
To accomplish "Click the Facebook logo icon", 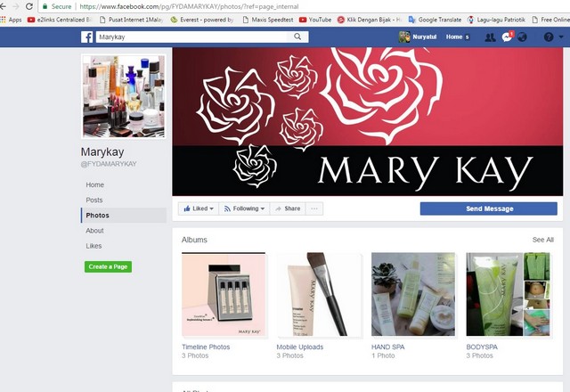I will point(87,37).
